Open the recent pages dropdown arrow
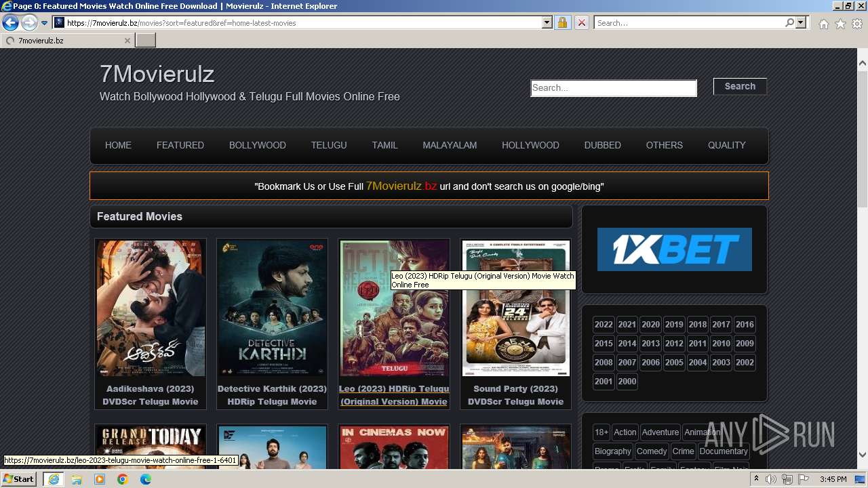Screen dimensions: 868x488 (45, 23)
